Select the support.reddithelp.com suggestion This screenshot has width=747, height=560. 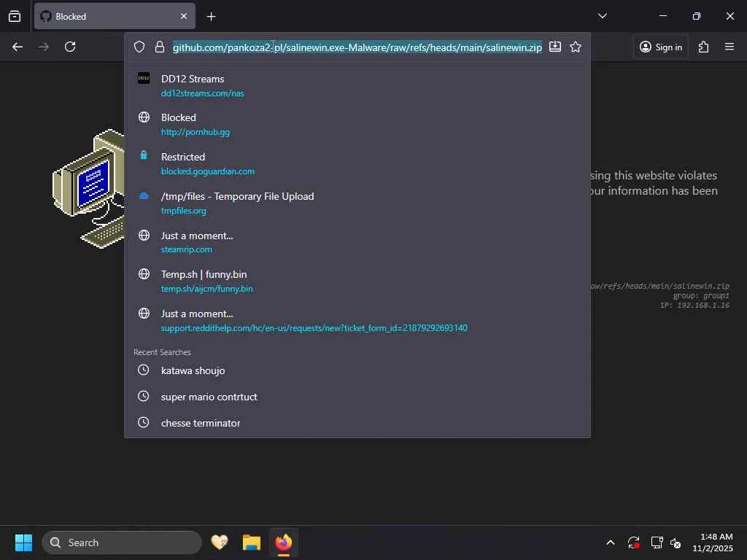point(357,321)
